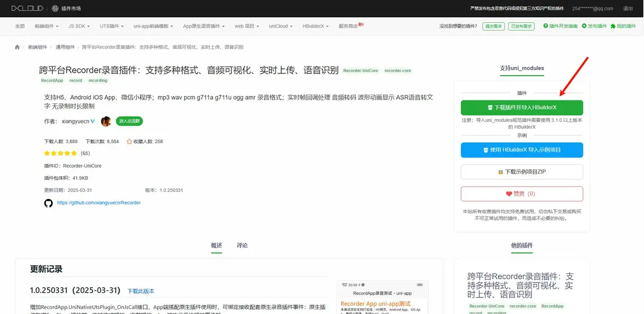Click 通用组件 in the breadcrumb
644x314 pixels.
[x=65, y=48]
